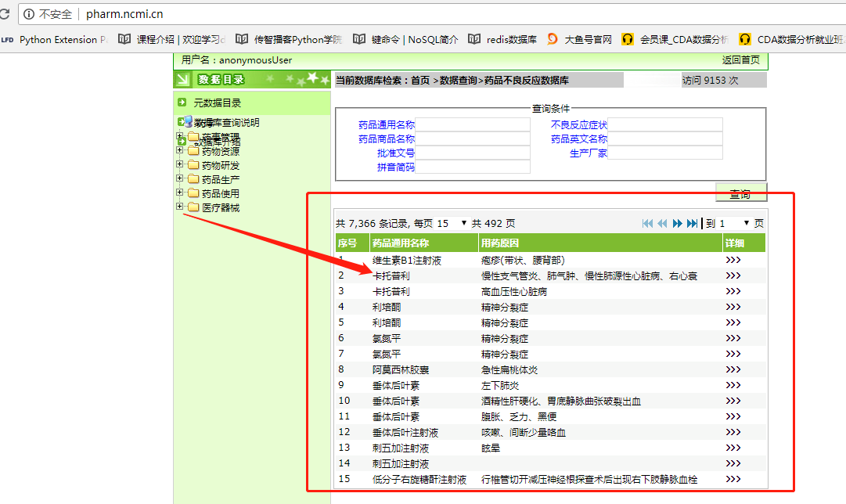Go to the last page icon
This screenshot has height=504, width=846.
pyautogui.click(x=693, y=223)
